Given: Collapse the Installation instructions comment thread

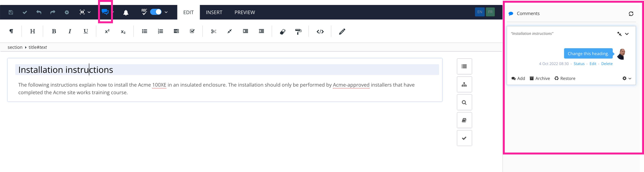Looking at the screenshot, I should pos(627,34).
